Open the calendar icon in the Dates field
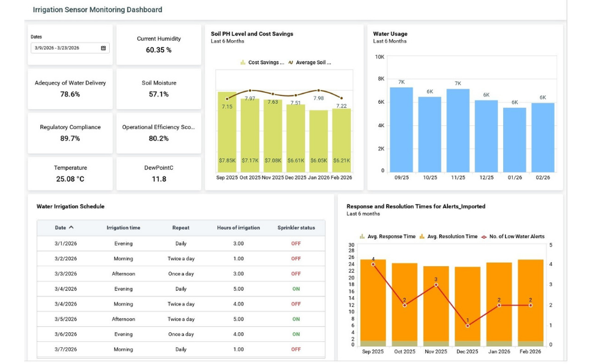The height and width of the screenshot is (364, 598). [103, 48]
